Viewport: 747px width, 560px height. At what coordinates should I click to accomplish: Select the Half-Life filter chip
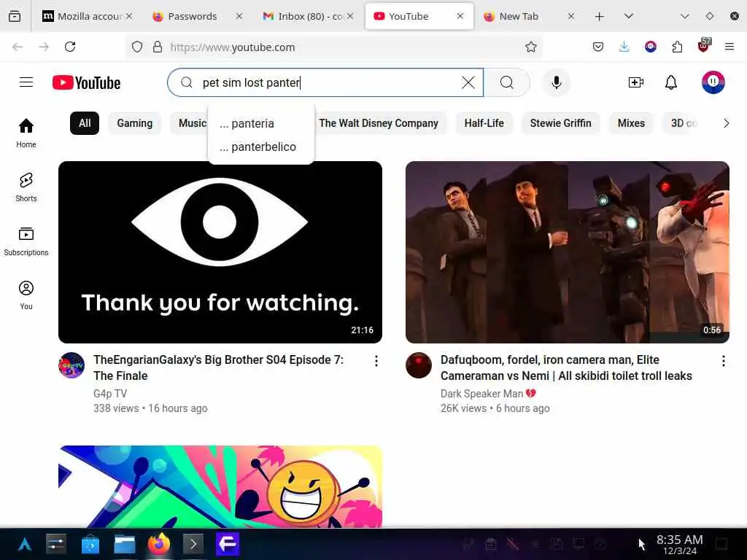[484, 123]
